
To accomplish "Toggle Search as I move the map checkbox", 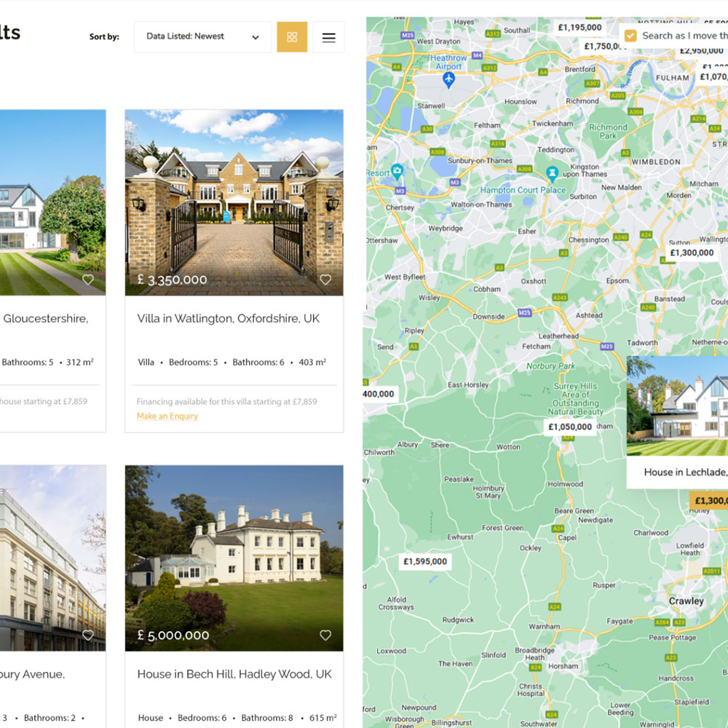I will coord(630,36).
